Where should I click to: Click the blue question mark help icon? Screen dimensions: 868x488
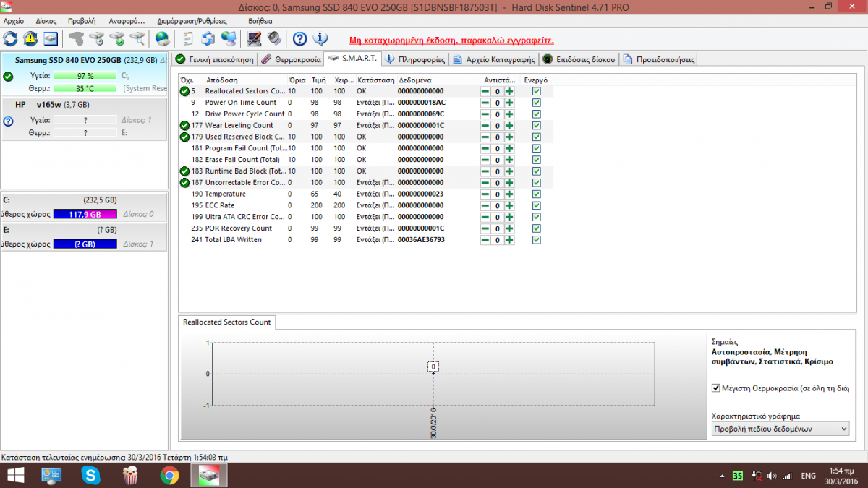[x=300, y=39]
